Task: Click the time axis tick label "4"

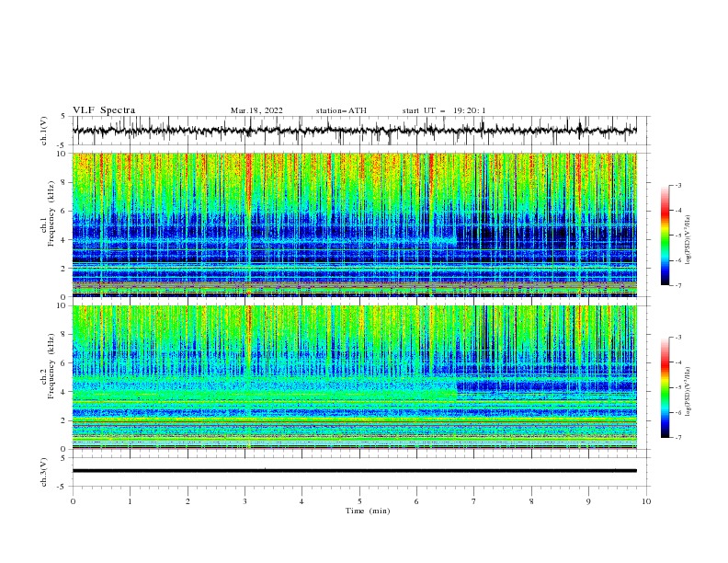Action: point(301,501)
